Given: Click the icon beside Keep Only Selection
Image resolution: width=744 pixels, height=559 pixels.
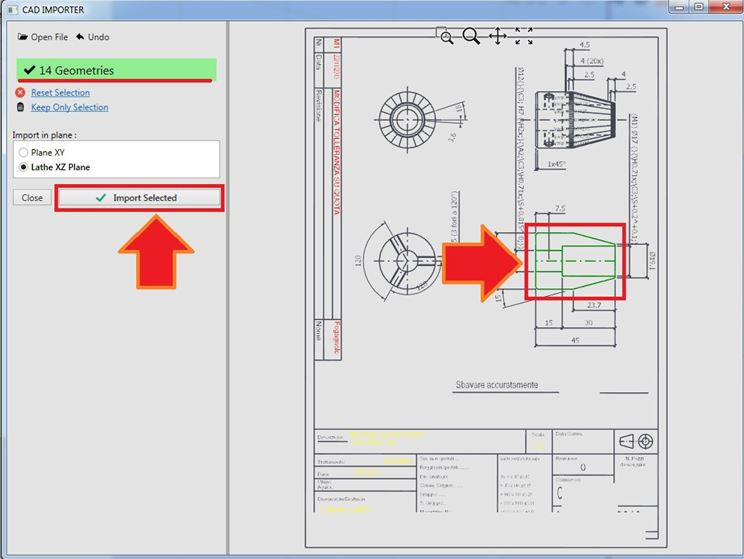Looking at the screenshot, I should (20, 107).
